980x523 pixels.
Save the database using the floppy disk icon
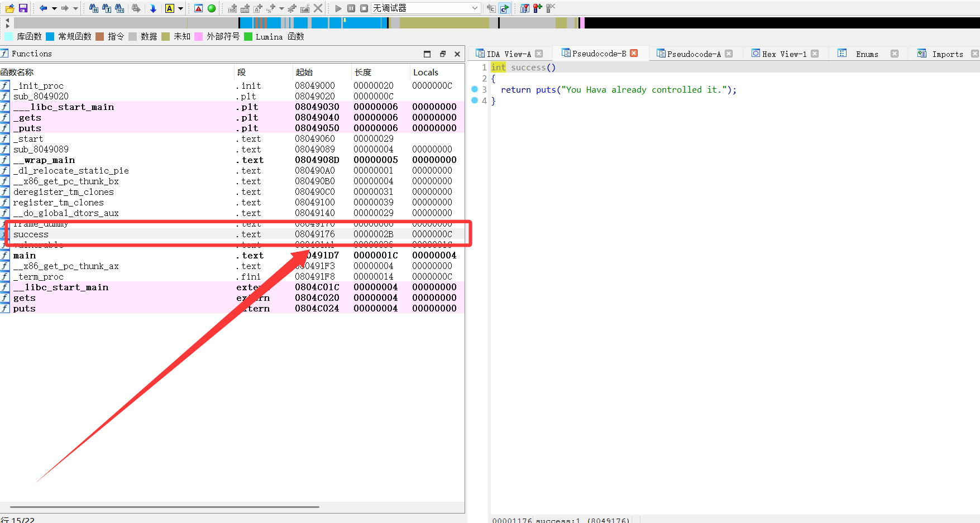coord(23,8)
